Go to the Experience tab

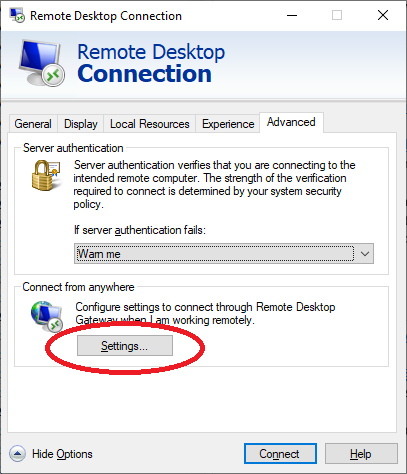228,124
